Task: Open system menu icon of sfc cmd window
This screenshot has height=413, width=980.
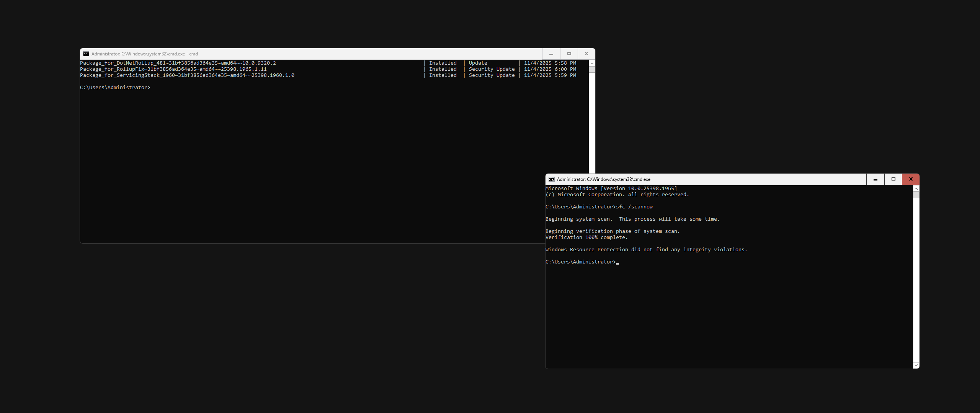Action: [552, 179]
